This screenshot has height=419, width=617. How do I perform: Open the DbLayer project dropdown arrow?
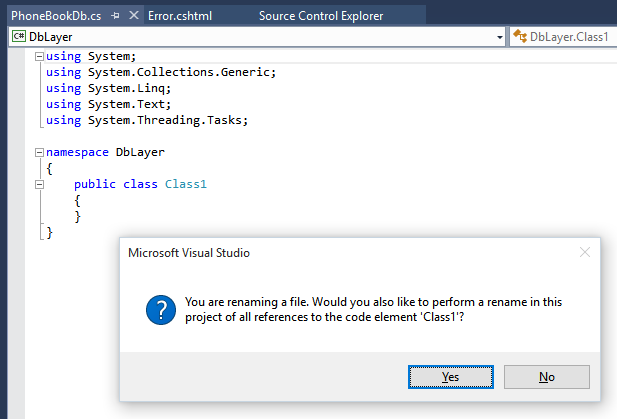point(499,37)
